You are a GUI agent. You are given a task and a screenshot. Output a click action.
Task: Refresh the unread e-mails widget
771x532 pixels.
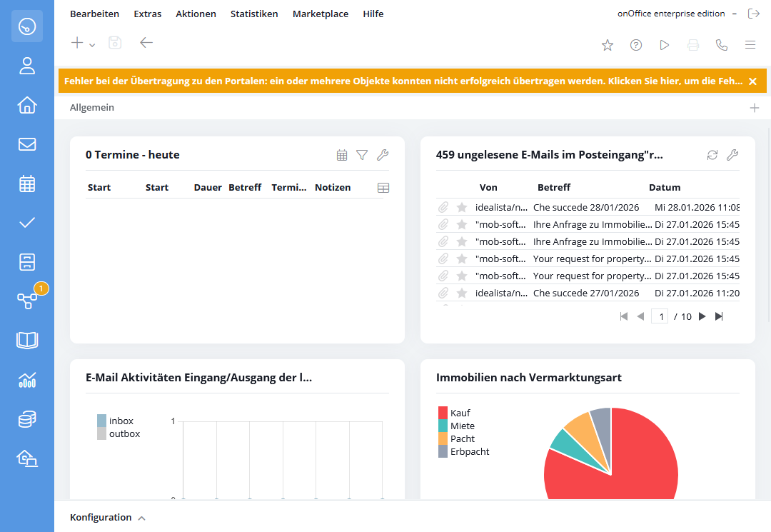[712, 155]
